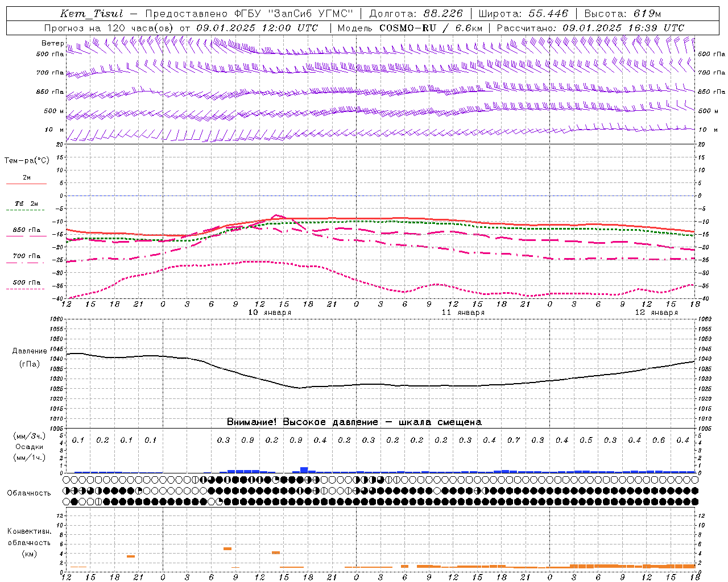Click the 10 января date label
Screen dimensions: 728x582
(x=270, y=313)
